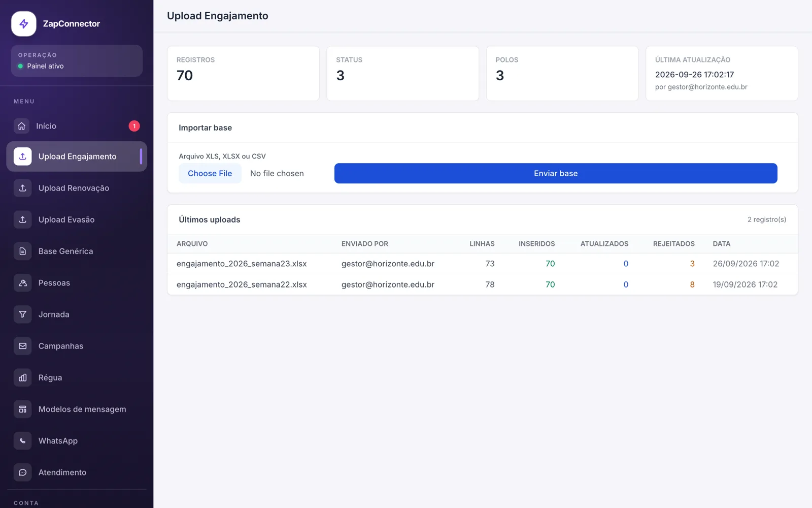Select the WhatsApp menu entry
812x508 pixels.
77,441
